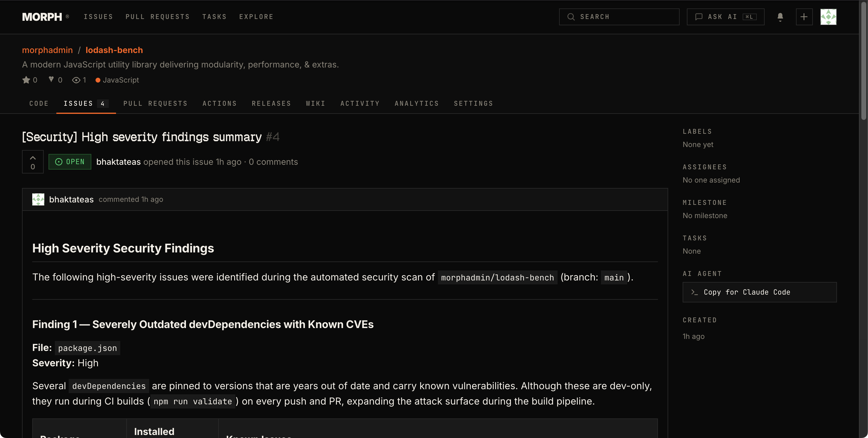This screenshot has width=868, height=438.
Task: Click the plus icon to create something new
Action: click(804, 17)
